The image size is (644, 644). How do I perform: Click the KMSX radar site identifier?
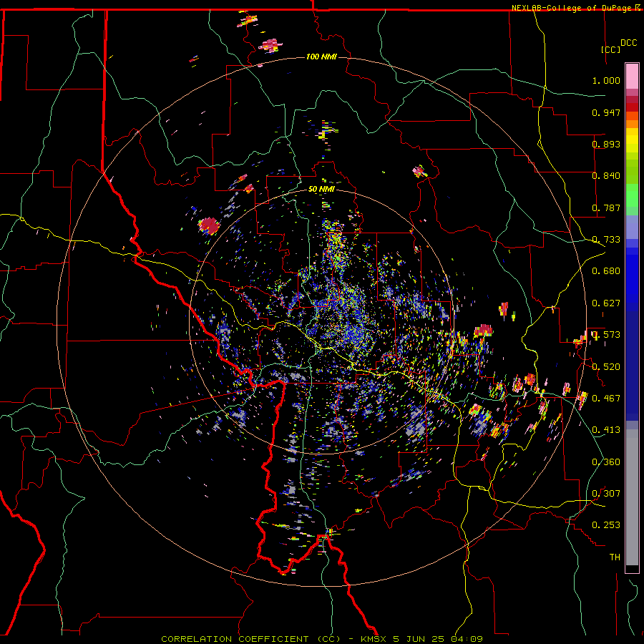374,639
